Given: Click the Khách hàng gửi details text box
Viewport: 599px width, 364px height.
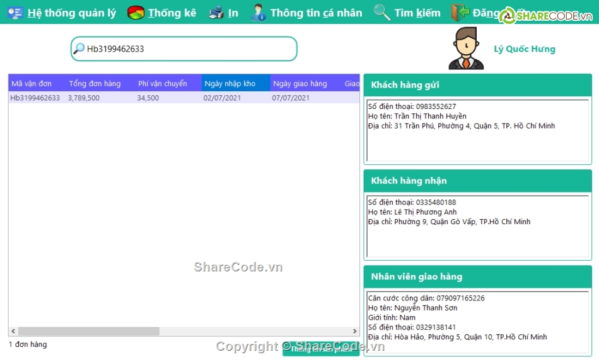Looking at the screenshot, I should tap(477, 130).
